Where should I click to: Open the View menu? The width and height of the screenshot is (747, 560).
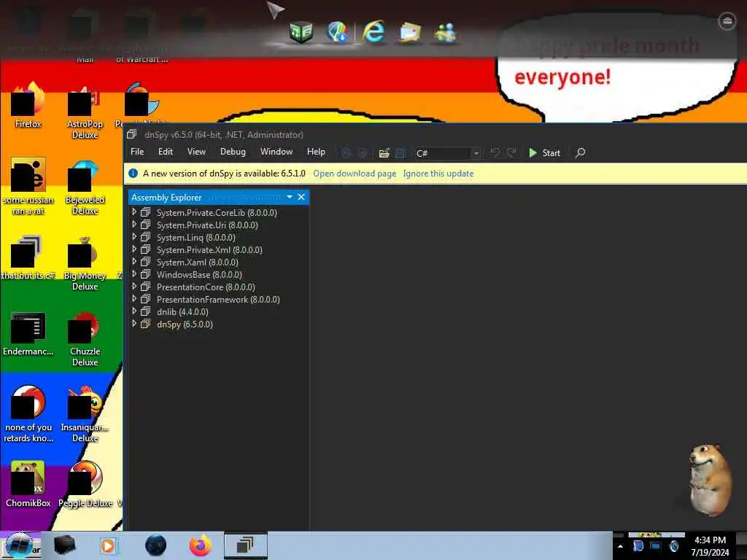click(196, 152)
